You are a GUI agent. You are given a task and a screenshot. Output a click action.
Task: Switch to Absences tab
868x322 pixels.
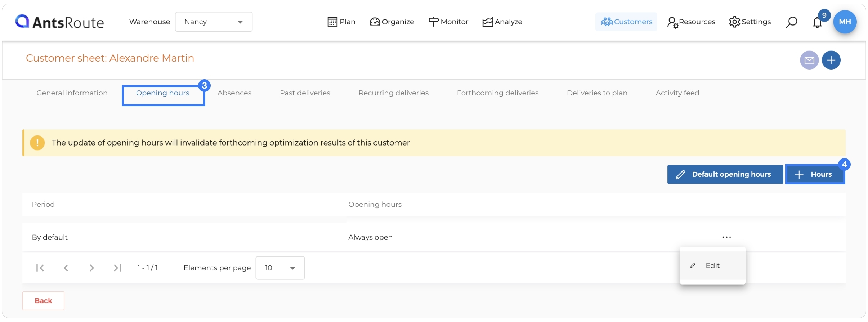click(234, 93)
